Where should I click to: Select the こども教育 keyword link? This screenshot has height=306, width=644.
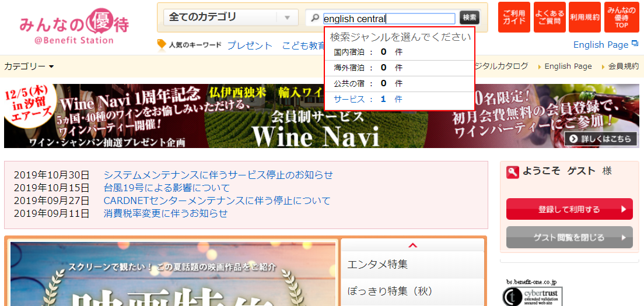(304, 45)
